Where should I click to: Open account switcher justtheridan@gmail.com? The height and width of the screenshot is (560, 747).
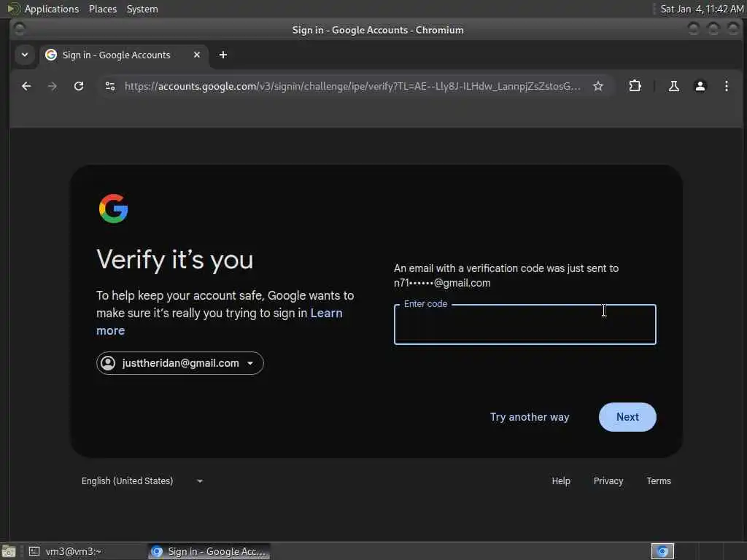tap(180, 363)
